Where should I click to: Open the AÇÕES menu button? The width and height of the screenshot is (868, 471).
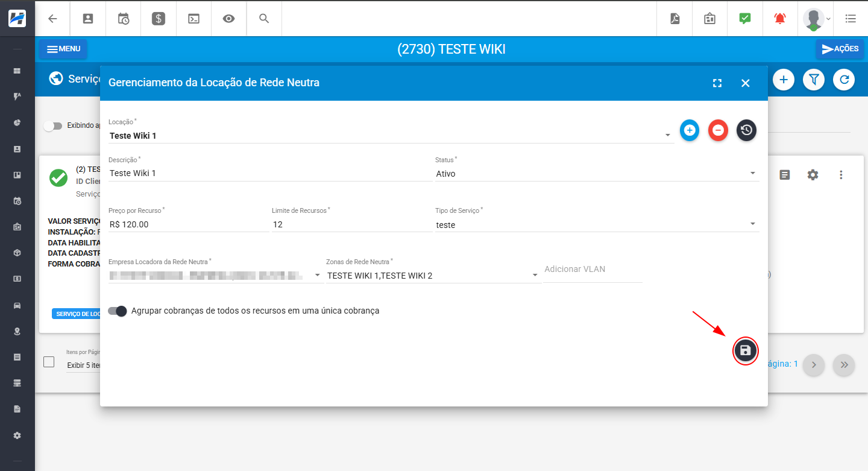[840, 49]
